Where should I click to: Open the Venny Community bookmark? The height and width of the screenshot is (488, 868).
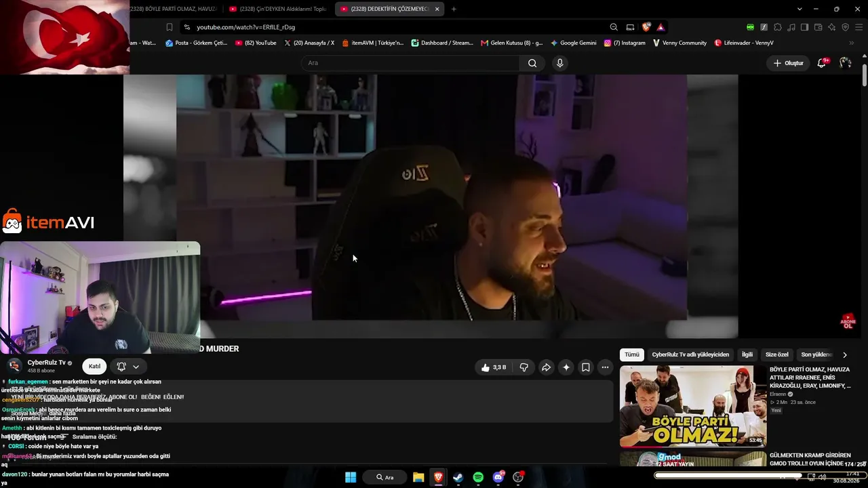point(679,43)
